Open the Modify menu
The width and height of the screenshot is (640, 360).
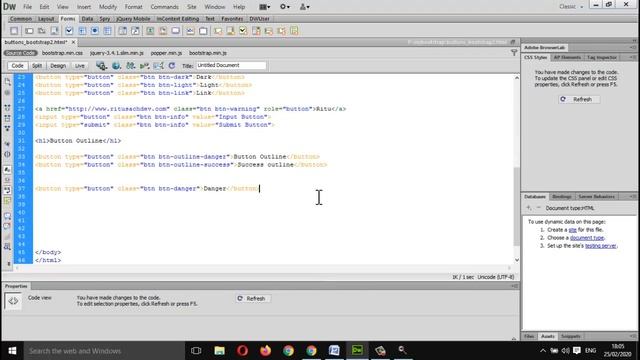click(x=108, y=7)
